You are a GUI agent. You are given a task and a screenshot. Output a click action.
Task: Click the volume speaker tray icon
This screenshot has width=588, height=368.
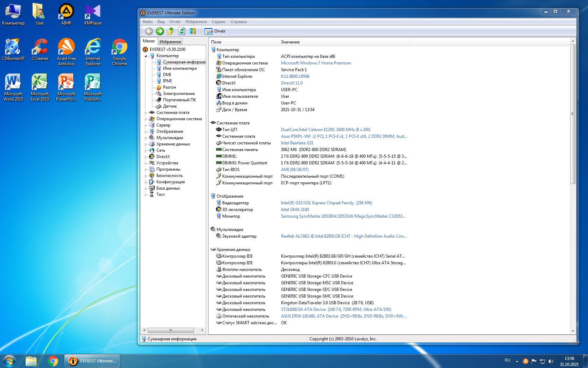tap(551, 361)
